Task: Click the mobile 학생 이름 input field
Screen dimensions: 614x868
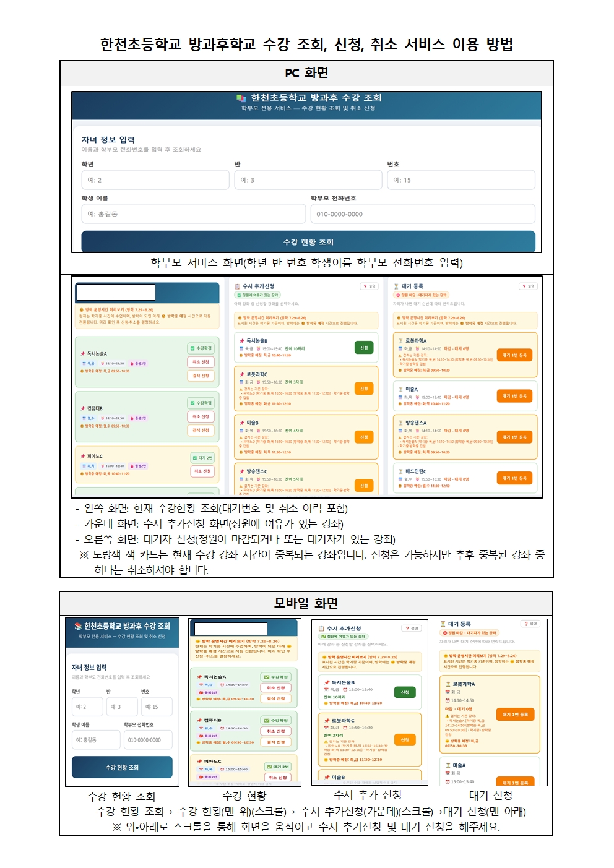Action: pos(96,740)
